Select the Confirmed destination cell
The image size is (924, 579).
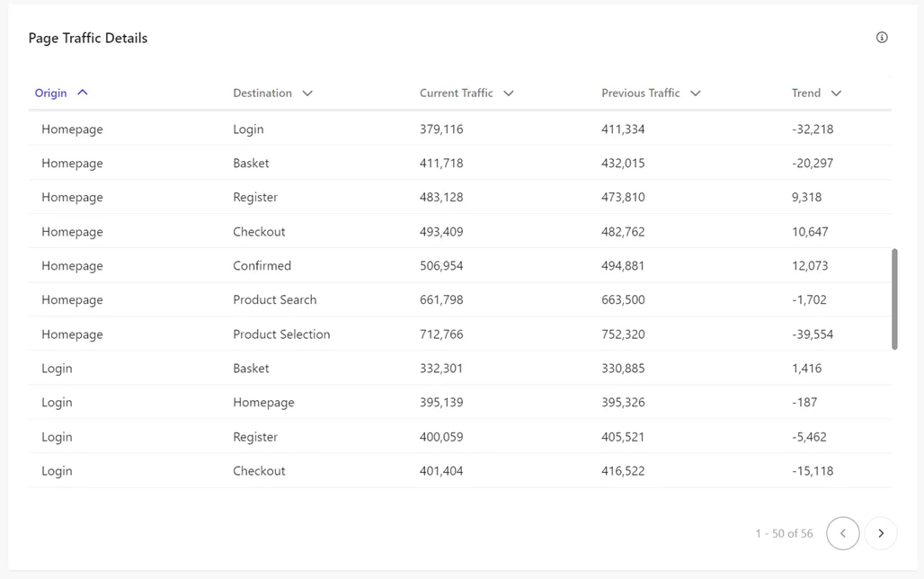pyautogui.click(x=262, y=266)
